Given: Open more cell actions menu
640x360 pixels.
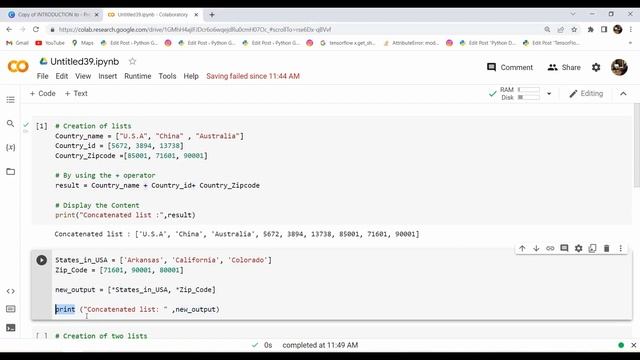Looking at the screenshot, I should (x=620, y=248).
